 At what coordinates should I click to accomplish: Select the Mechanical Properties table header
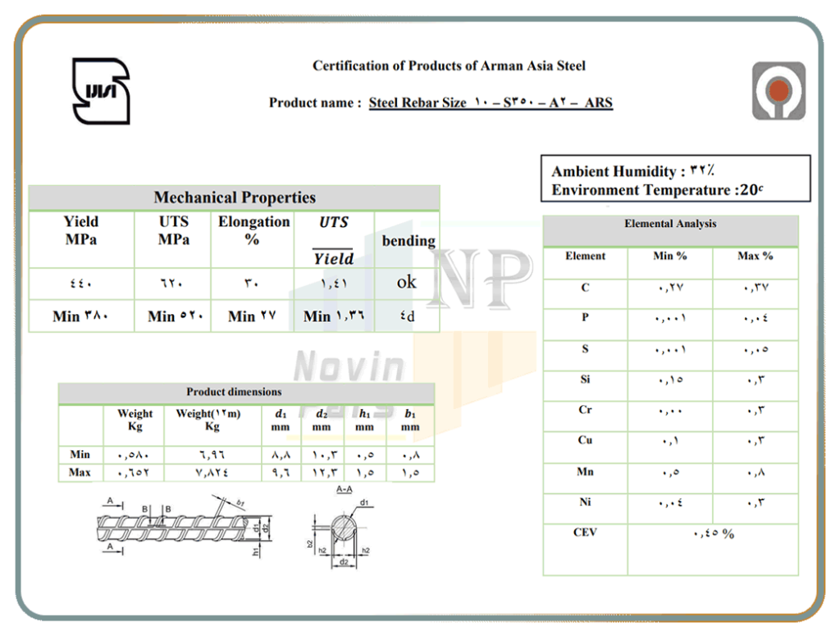pos(235,198)
